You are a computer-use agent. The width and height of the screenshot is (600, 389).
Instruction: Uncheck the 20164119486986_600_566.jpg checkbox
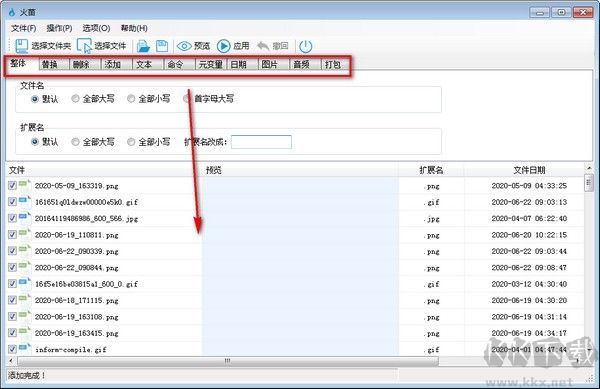click(x=12, y=218)
